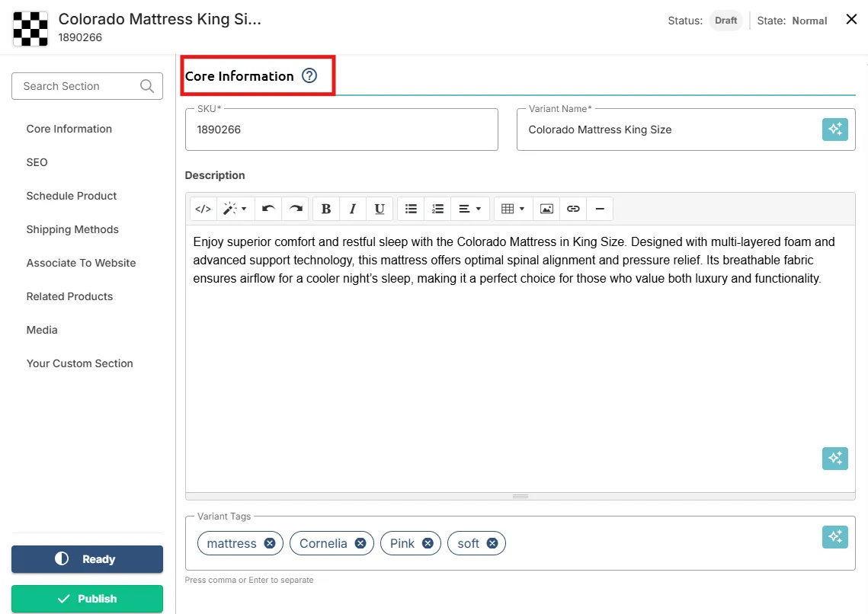Screen dimensions: 868x614
Task: Go to the Media section
Action: tap(42, 330)
